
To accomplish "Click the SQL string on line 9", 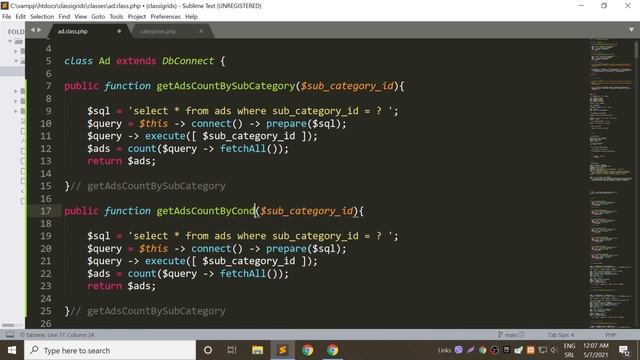I will 260,111.
